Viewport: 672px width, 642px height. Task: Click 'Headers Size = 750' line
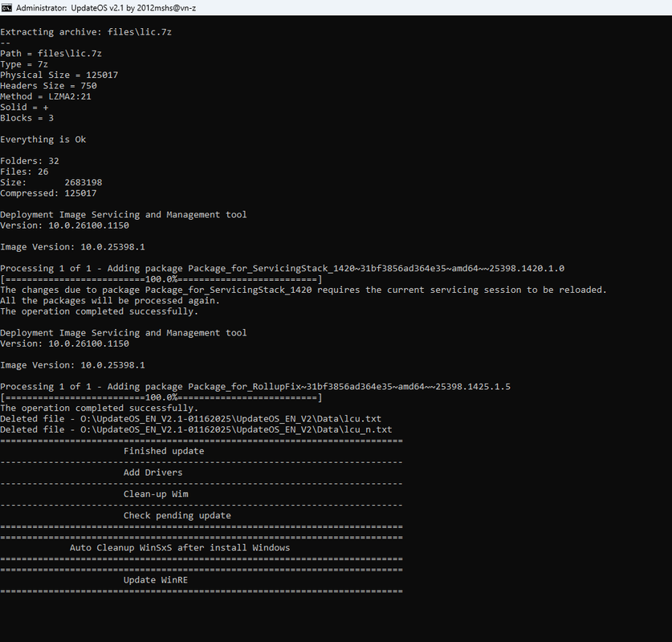48,86
